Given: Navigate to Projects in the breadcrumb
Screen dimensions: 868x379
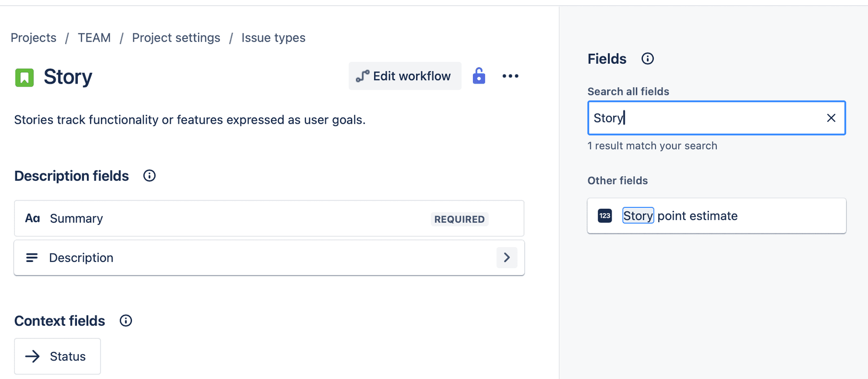Looking at the screenshot, I should (x=33, y=37).
